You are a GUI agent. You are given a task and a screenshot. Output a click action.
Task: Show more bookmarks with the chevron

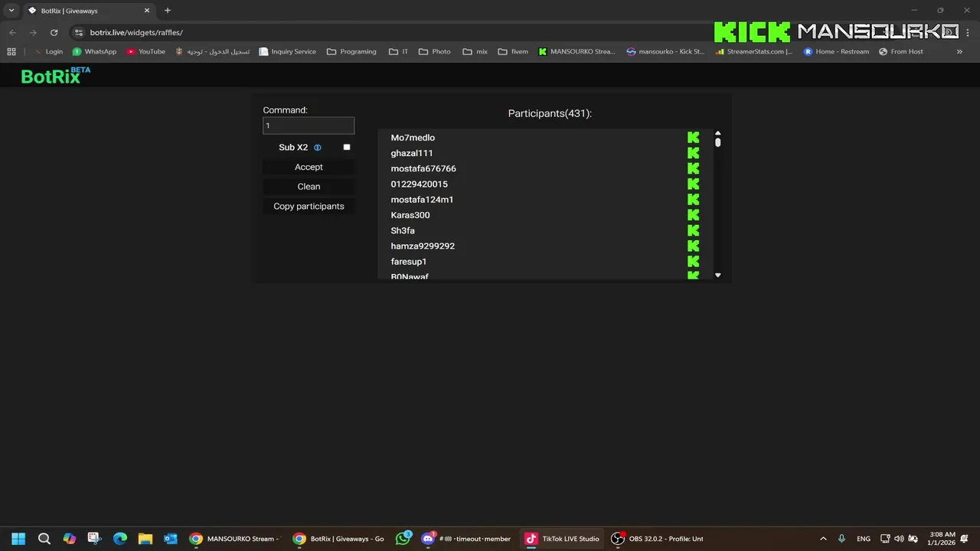(959, 51)
